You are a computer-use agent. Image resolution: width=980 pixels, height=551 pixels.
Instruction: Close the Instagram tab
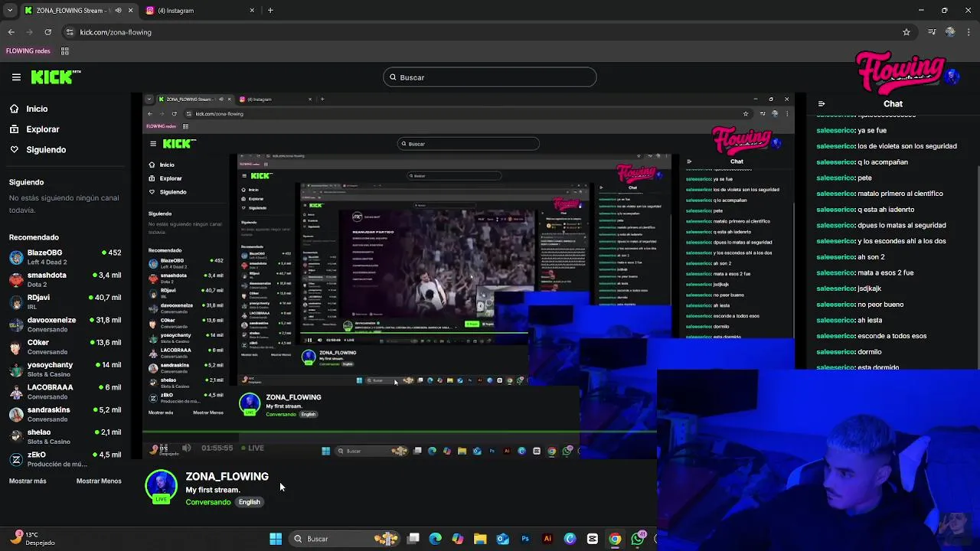[252, 11]
